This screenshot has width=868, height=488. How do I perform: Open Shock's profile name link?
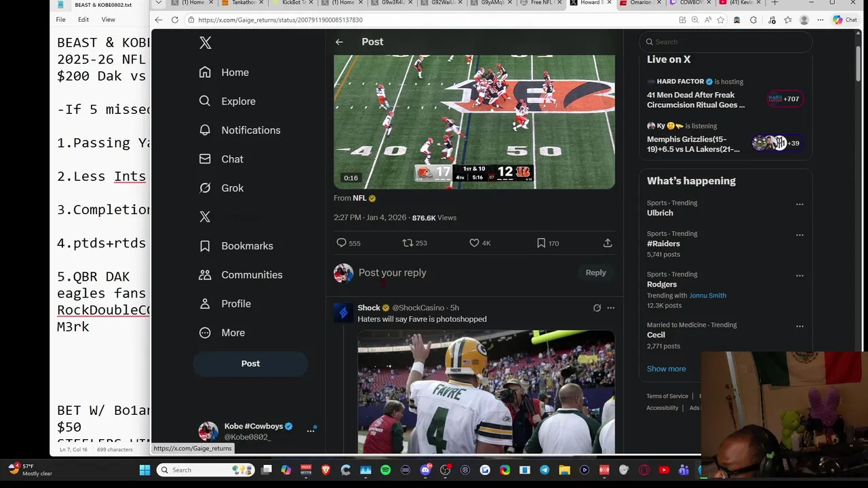369,308
